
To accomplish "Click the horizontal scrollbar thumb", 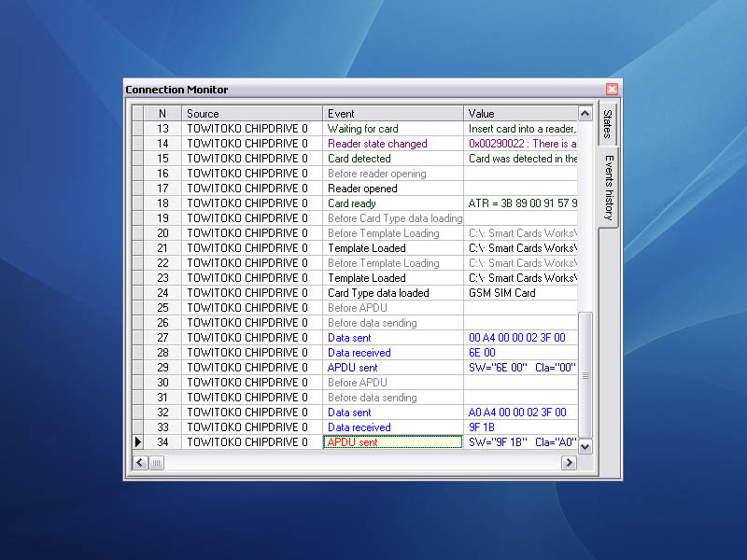I will (x=157, y=462).
